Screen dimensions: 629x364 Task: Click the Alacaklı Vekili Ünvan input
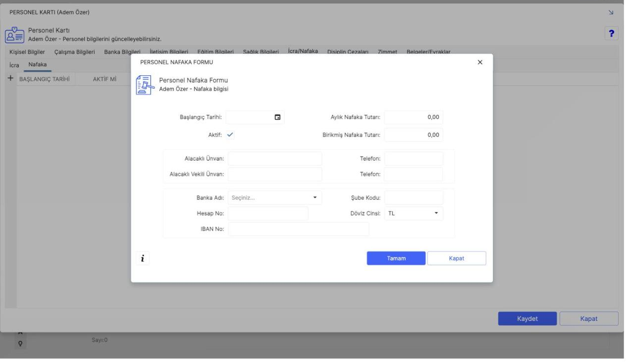(x=275, y=174)
